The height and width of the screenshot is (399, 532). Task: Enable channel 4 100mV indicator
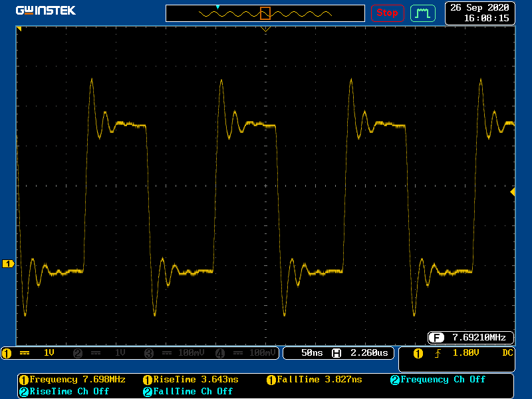point(245,353)
